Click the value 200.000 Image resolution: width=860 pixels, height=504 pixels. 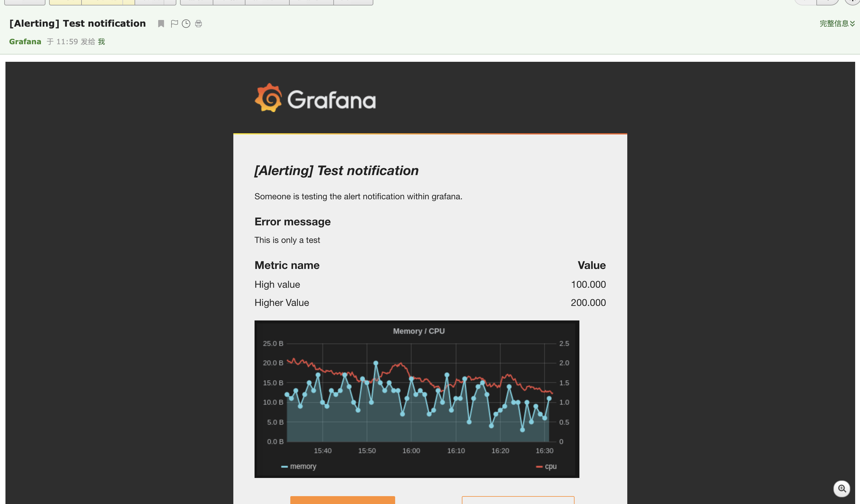point(588,303)
